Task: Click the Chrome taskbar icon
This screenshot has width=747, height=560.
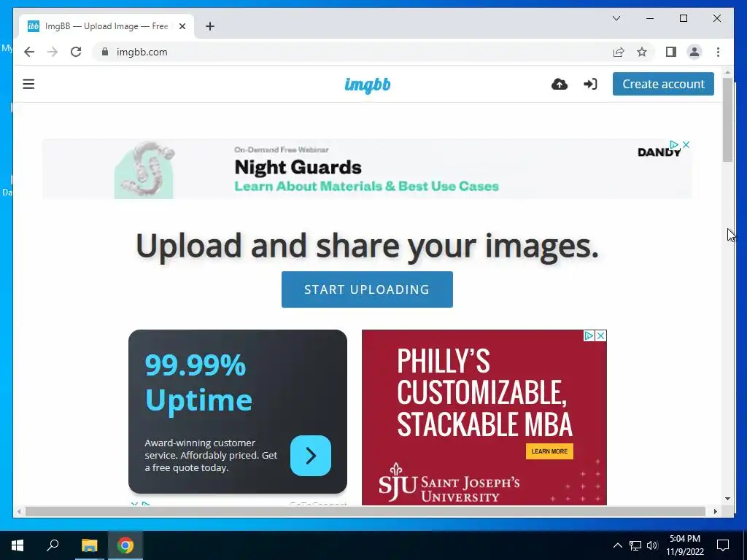Action: 125,545
